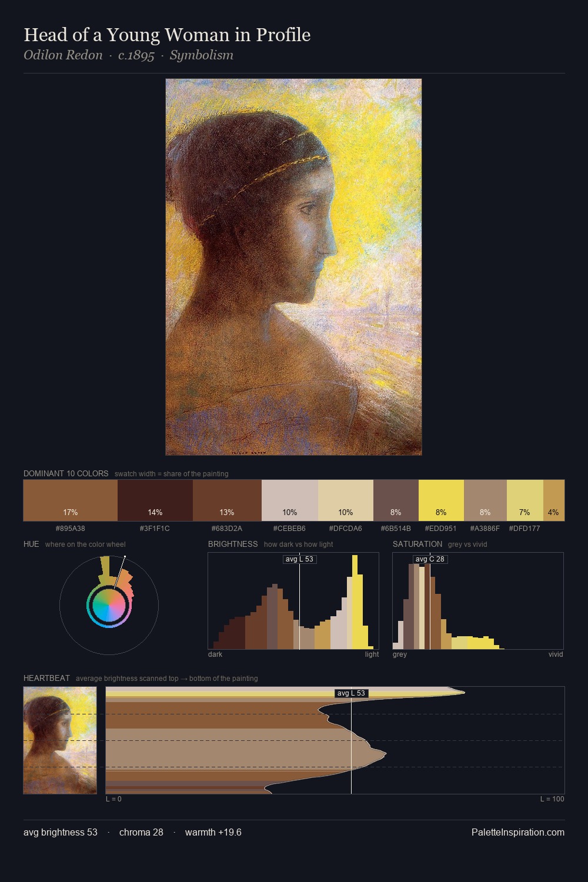588x882 pixels.
Task: Choose the 8% swatch #6B514B
Action: click(396, 500)
